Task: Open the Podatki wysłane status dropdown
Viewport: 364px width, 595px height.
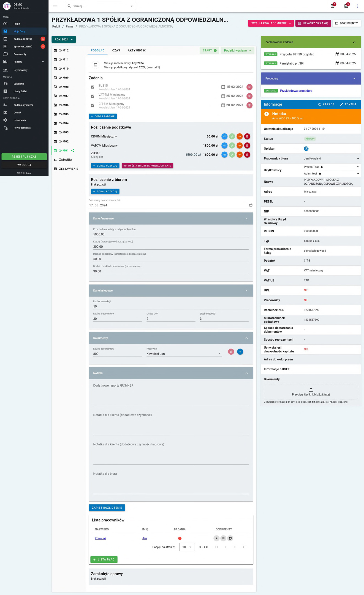Action: (237, 50)
